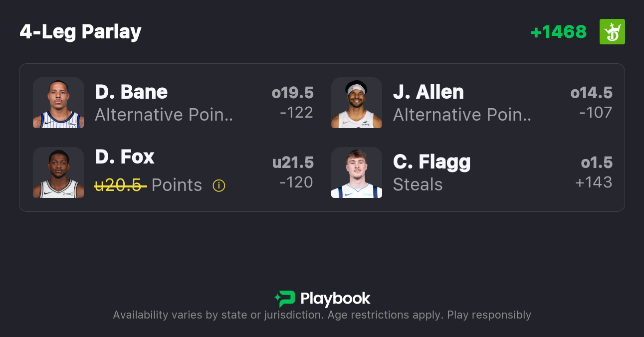This screenshot has height=337, width=644.
Task: Select the J. Allen player name
Action: [429, 92]
